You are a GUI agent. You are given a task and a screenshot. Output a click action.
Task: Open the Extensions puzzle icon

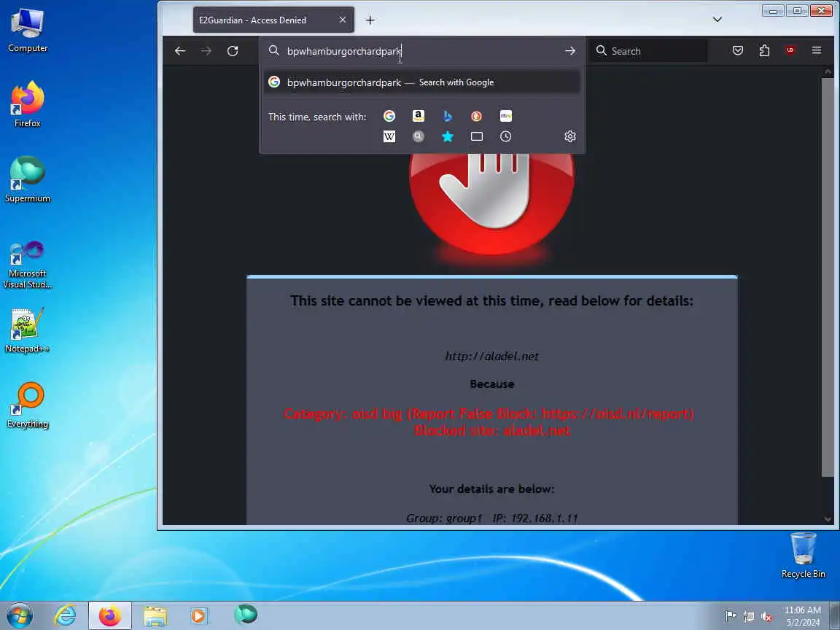[x=764, y=51]
